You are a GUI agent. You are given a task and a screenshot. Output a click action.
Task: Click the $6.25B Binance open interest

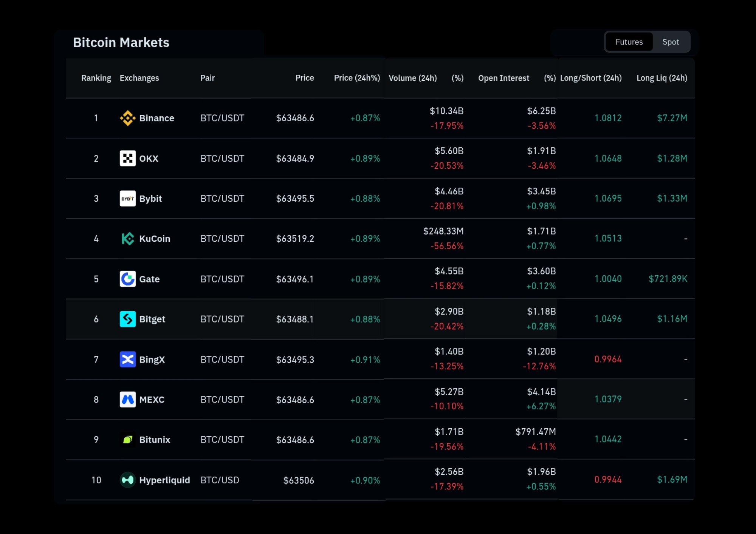click(x=541, y=111)
